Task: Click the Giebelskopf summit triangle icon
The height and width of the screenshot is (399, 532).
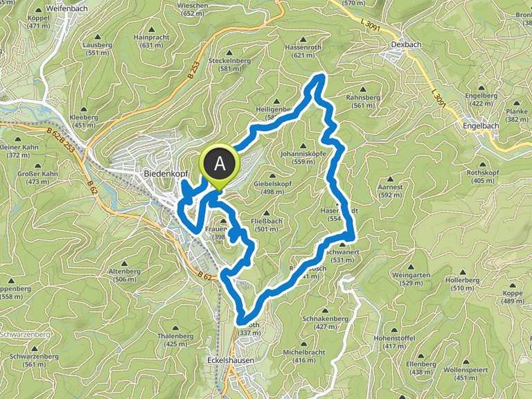Action: pos(272,176)
